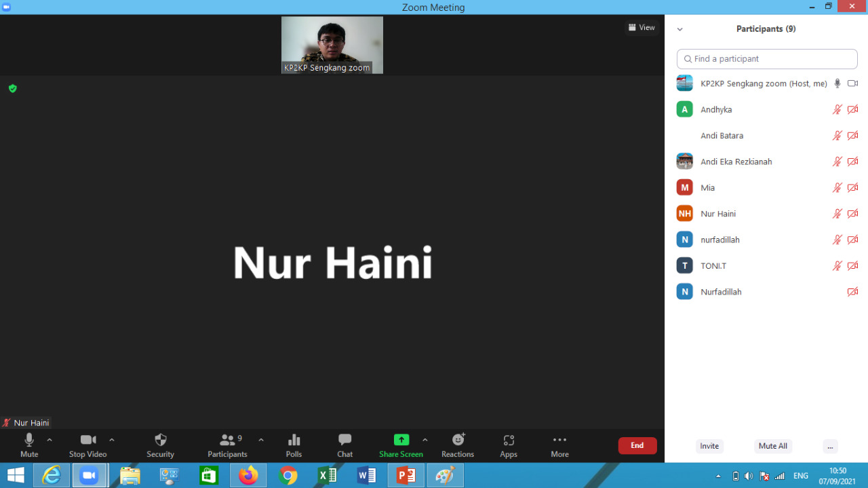Viewport: 868px width, 488px height.
Task: Open Firefox from the Windows taskbar
Action: (x=248, y=476)
